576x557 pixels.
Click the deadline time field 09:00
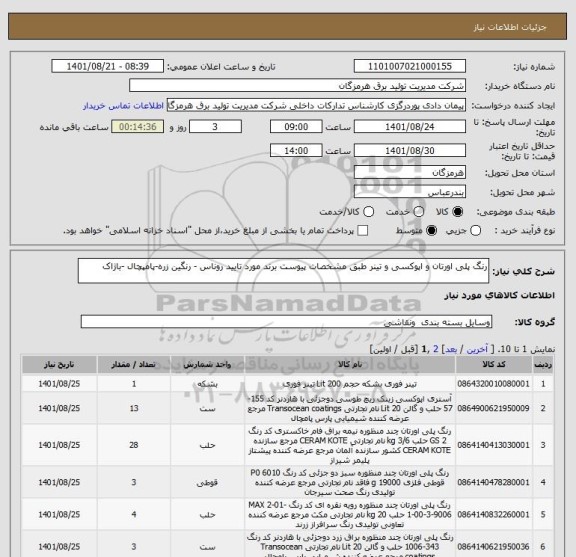pyautogui.click(x=296, y=127)
